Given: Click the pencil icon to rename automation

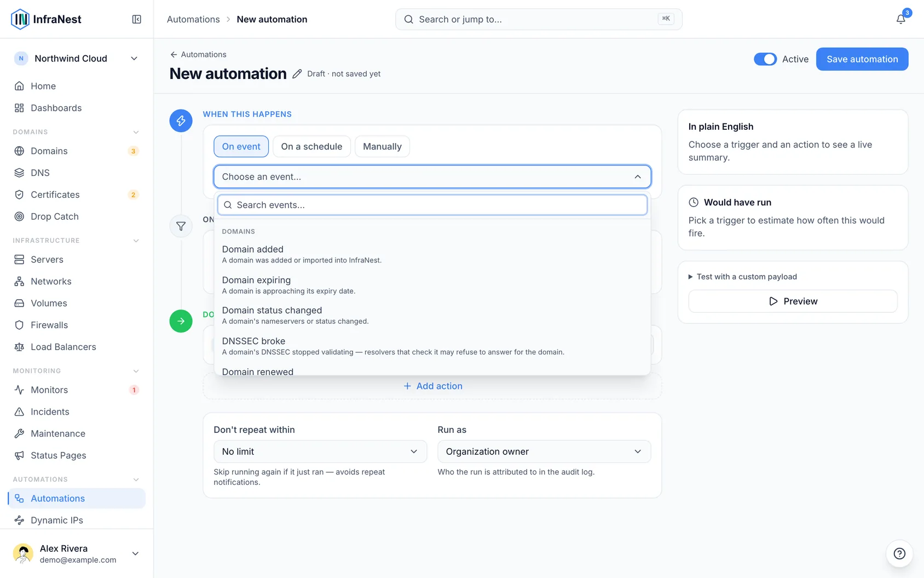Looking at the screenshot, I should point(297,73).
